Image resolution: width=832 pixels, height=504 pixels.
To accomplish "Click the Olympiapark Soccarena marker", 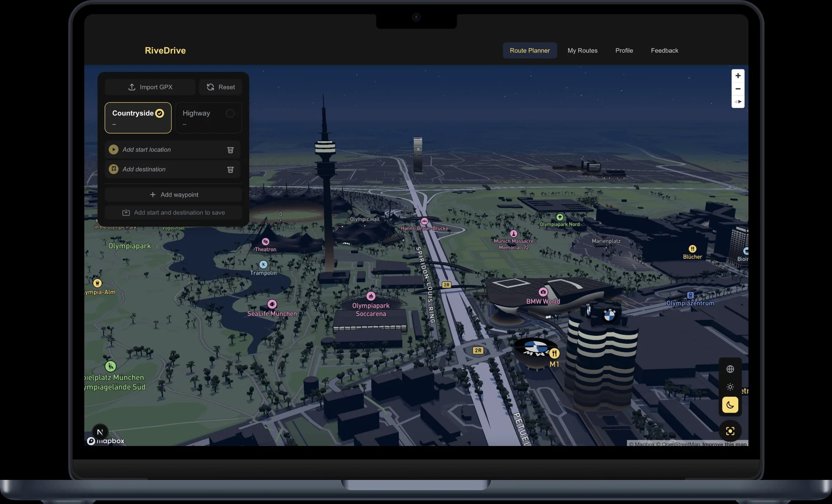I will (371, 296).
